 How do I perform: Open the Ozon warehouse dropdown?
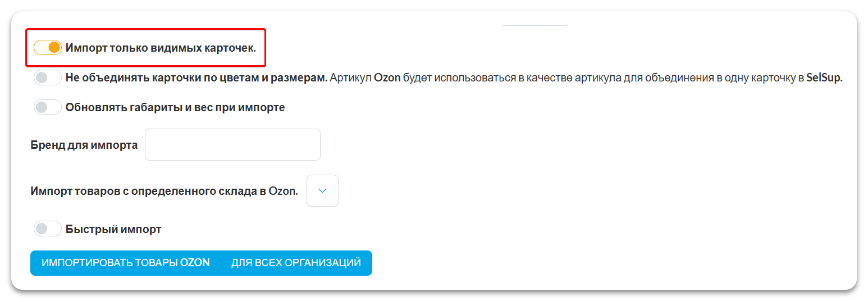(322, 191)
